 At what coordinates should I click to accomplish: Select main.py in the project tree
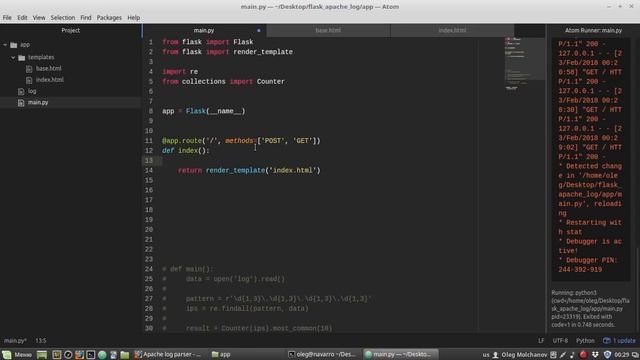coord(38,102)
